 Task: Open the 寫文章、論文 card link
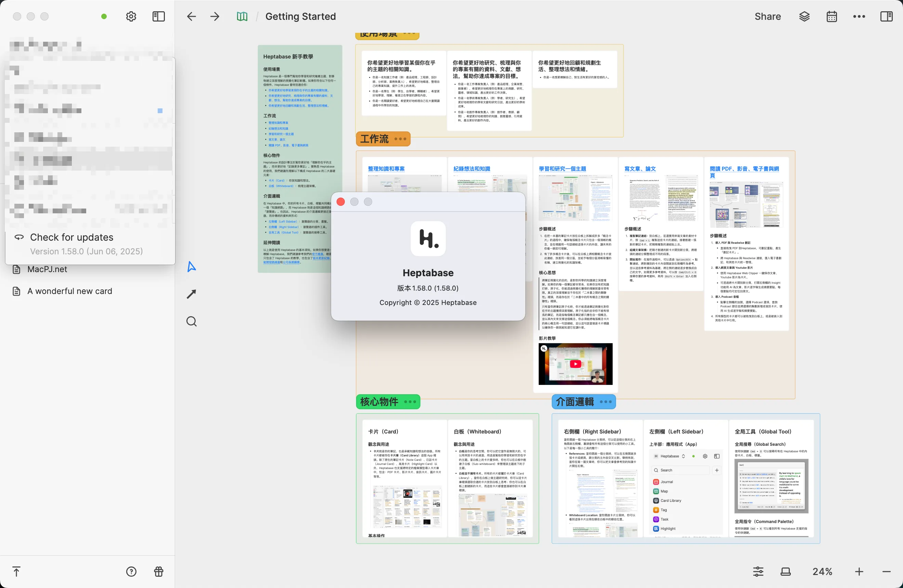click(x=640, y=169)
